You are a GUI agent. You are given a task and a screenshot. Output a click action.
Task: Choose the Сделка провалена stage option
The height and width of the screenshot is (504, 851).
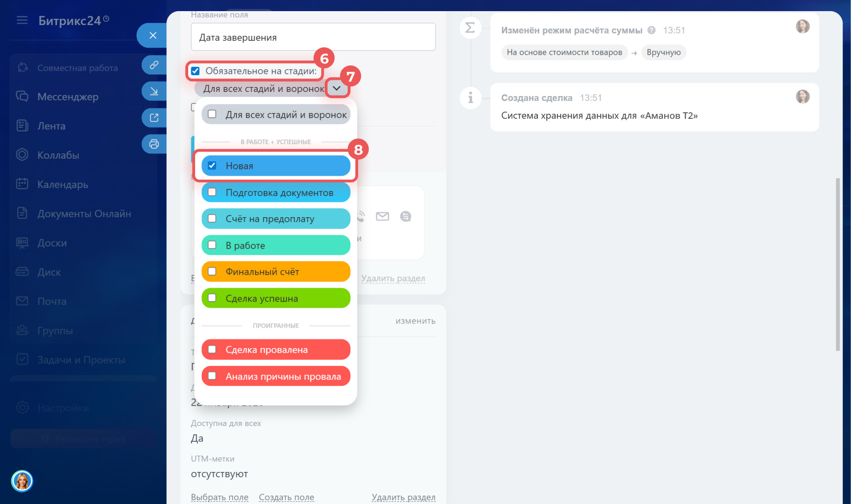coord(275,349)
